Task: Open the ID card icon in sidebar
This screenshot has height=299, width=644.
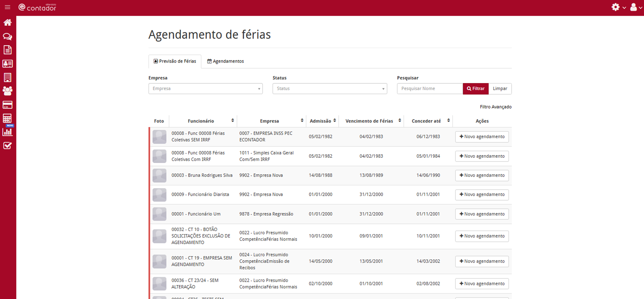Action: [8, 64]
